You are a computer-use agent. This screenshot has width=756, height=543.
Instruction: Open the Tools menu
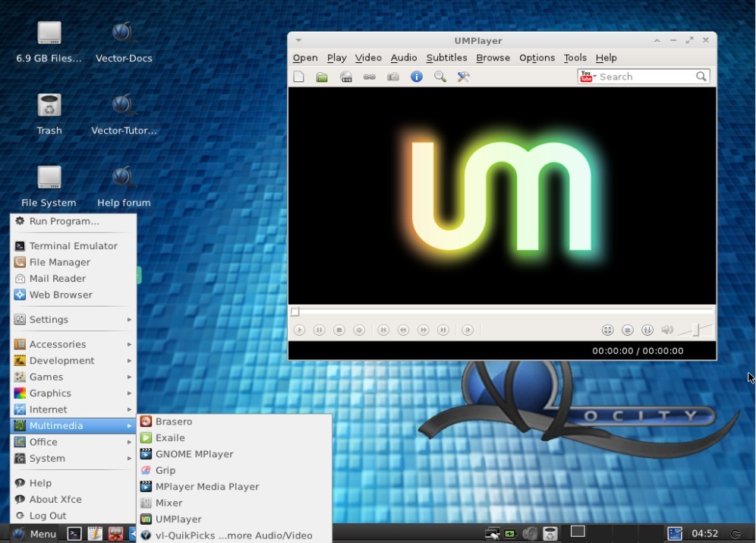click(x=575, y=58)
